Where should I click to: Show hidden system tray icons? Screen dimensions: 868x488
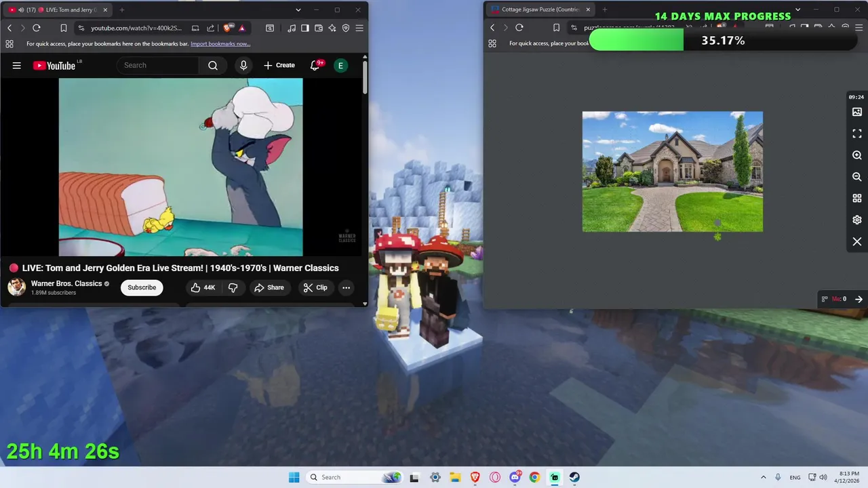pos(764,477)
